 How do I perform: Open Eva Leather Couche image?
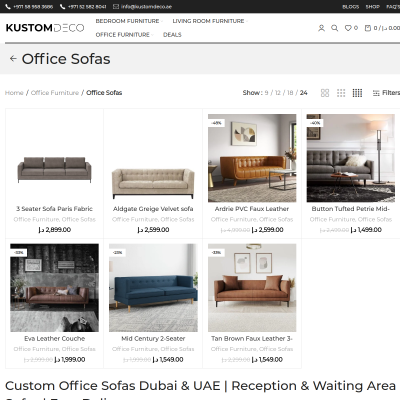(x=54, y=288)
